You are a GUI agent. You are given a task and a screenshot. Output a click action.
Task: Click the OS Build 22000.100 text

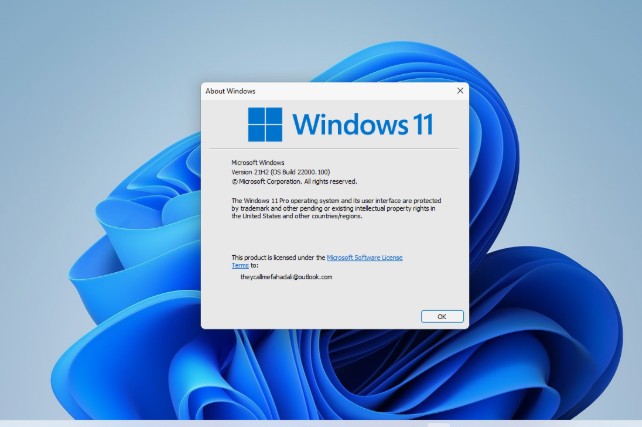(300, 172)
